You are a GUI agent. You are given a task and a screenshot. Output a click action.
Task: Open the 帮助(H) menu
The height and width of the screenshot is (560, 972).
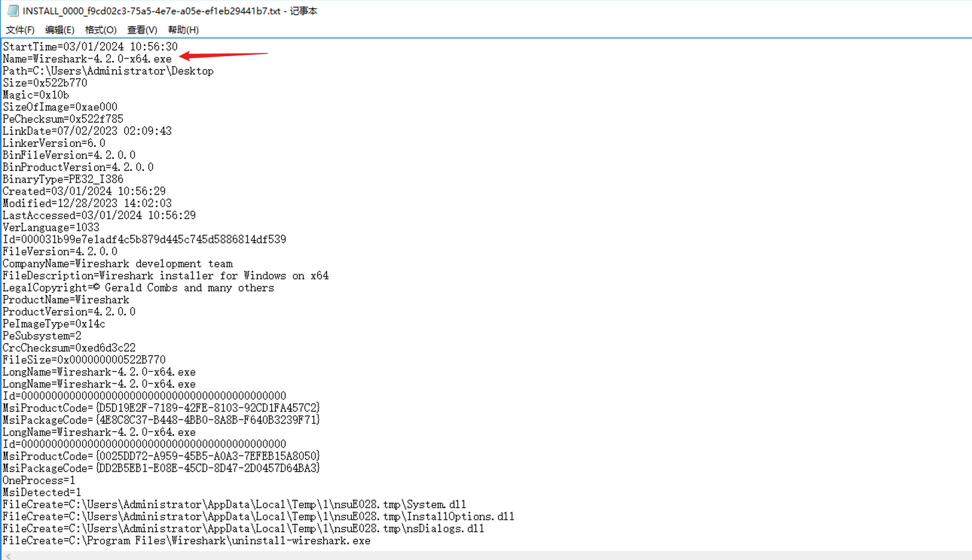pyautogui.click(x=183, y=30)
